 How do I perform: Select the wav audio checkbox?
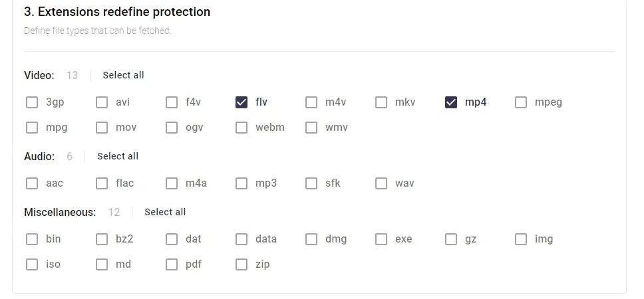381,183
